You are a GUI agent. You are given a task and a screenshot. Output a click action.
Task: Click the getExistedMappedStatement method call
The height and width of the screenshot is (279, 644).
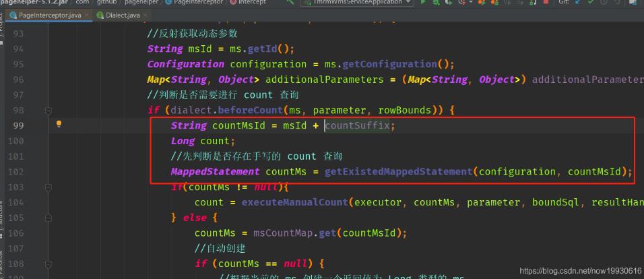398,172
